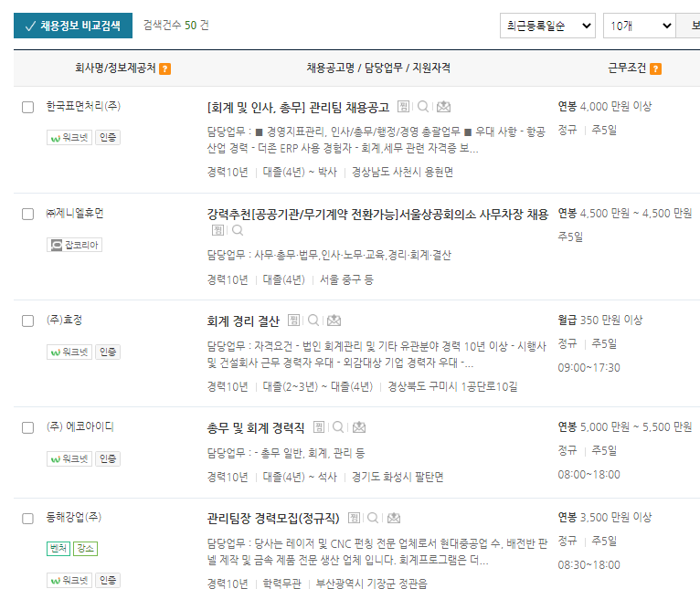Viewport: 700px width, 589px height.
Task: Click email apply icon for 회계 경리 결산
Action: point(334,320)
